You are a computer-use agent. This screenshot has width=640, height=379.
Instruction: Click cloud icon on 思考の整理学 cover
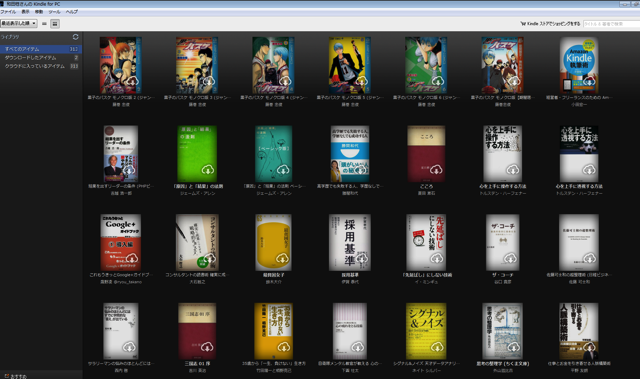coord(513,347)
